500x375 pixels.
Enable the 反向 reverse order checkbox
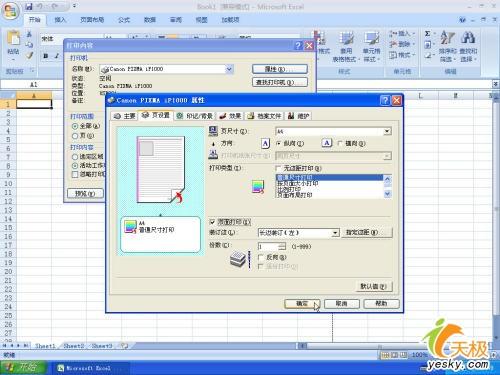click(x=261, y=257)
